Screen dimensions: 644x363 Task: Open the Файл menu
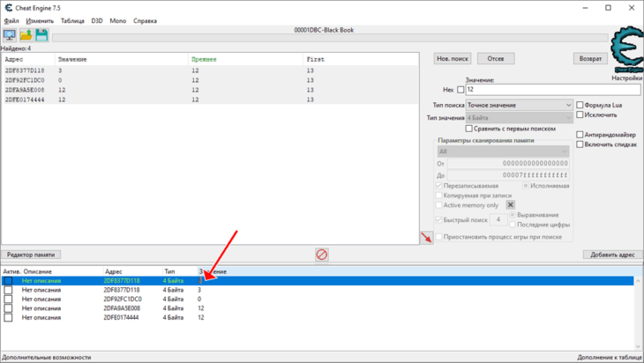[x=11, y=21]
